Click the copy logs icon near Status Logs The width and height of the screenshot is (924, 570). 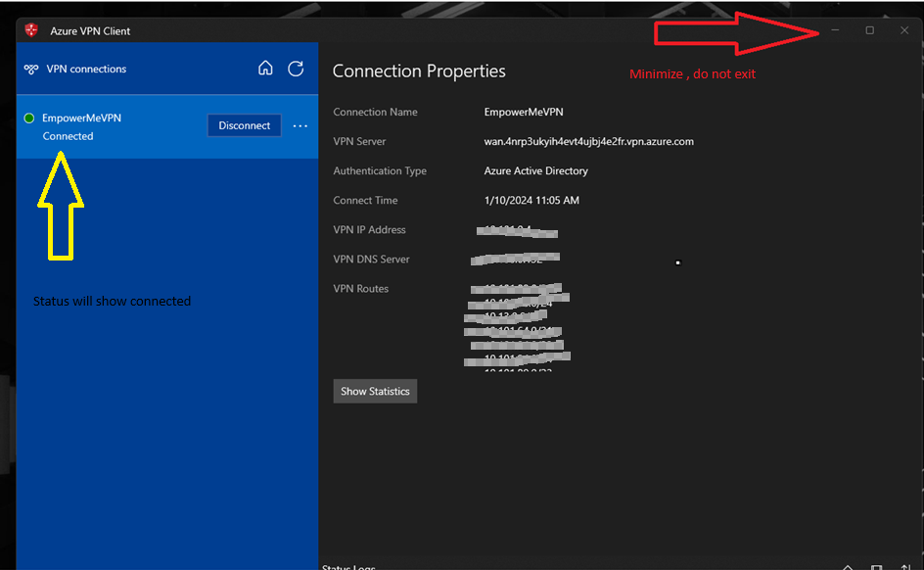tap(876, 566)
